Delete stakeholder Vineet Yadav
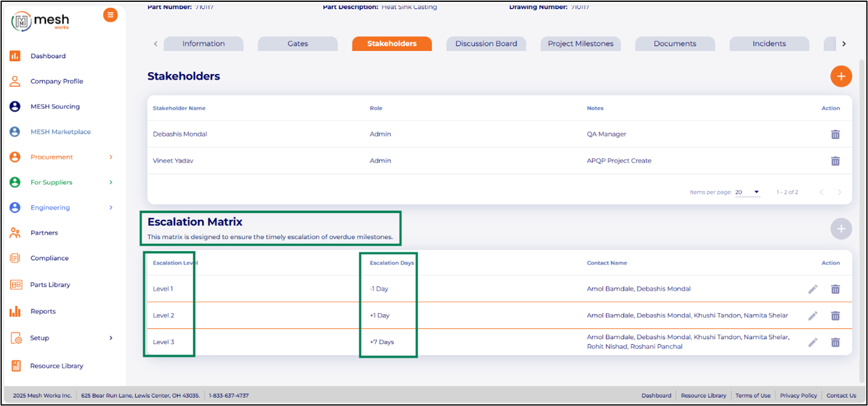 click(835, 161)
